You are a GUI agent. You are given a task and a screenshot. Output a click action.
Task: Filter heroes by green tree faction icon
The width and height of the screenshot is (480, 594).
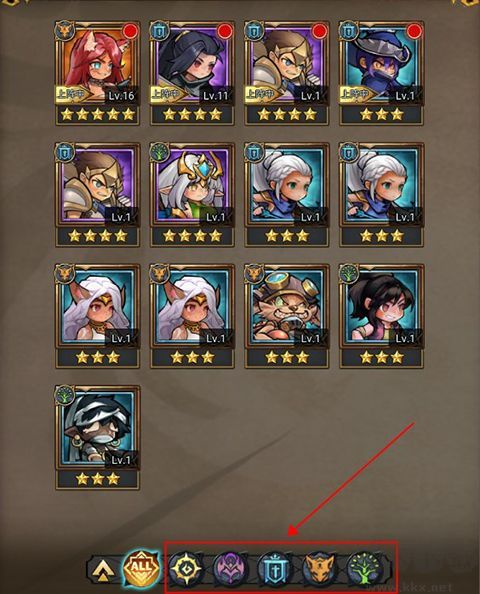pos(364,569)
